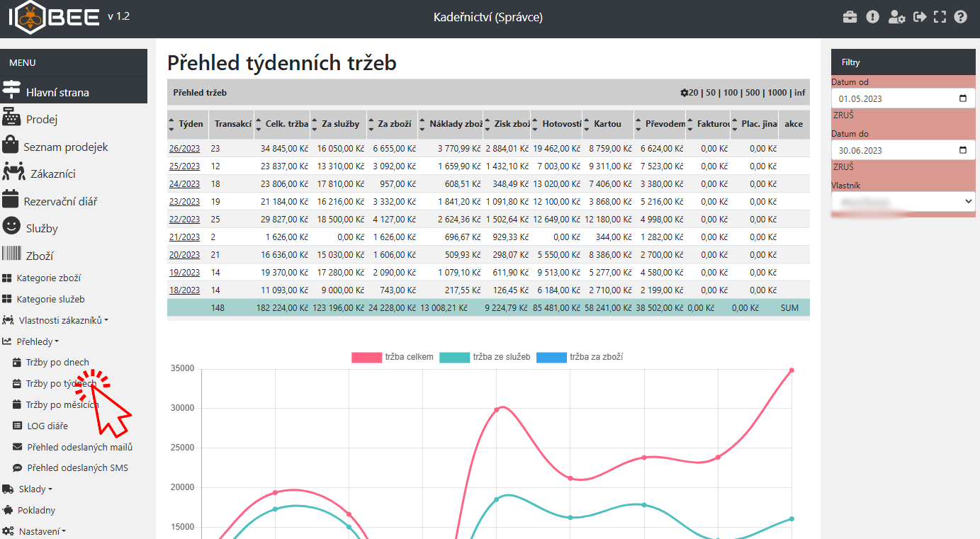980x539 pixels.
Task: Sort table by Za zboží column
Action: [x=392, y=124]
